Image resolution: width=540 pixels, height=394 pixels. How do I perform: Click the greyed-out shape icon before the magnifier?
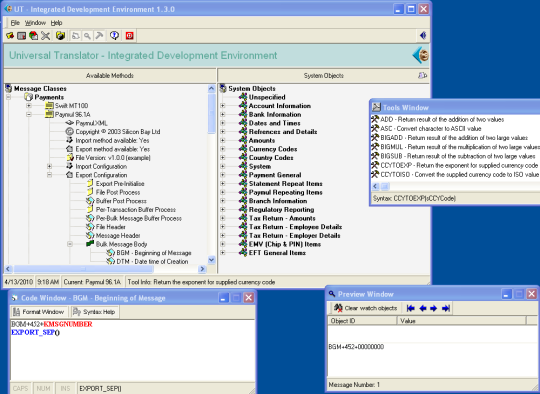coord(76,35)
